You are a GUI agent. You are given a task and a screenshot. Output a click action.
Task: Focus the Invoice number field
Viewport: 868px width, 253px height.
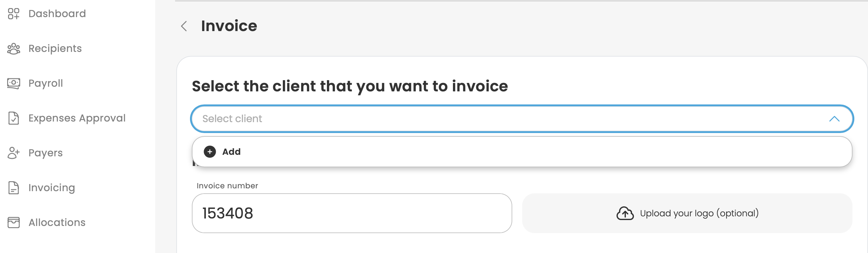pyautogui.click(x=351, y=213)
